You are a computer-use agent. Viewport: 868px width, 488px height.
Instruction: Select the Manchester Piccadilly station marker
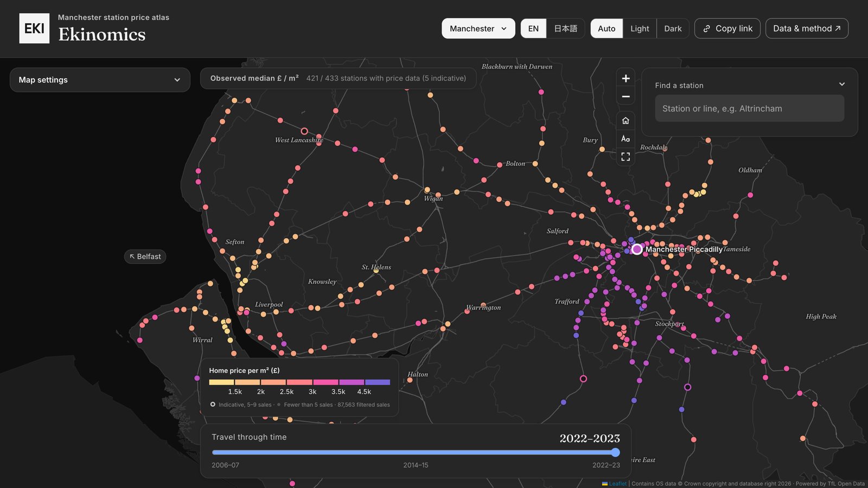(x=637, y=249)
